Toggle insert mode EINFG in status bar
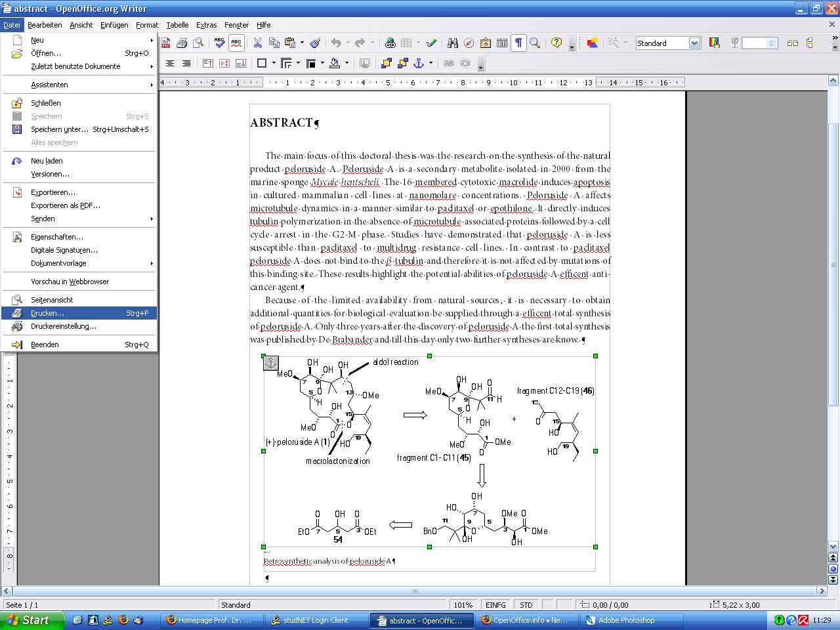This screenshot has width=840, height=630. tap(495, 605)
